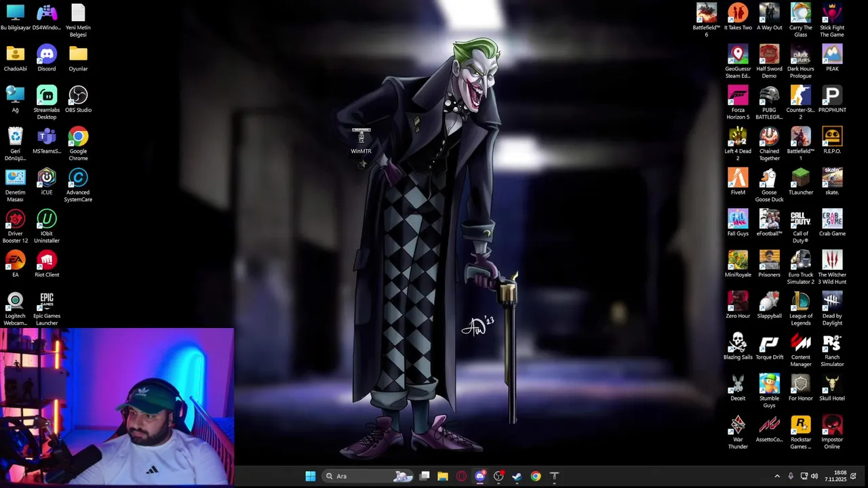Select the Yeni Metin Belgesi file
This screenshot has width=868, height=488.
[78, 21]
